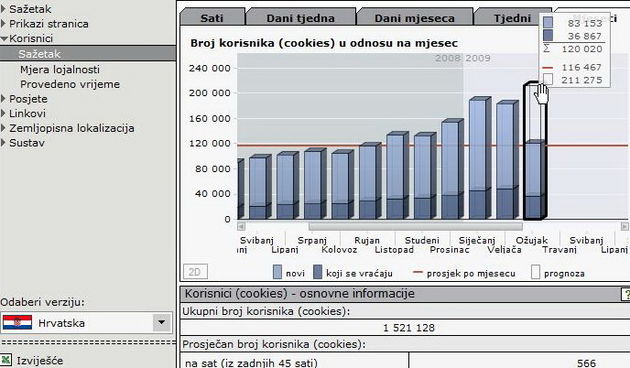Screen dimensions: 630x368
Task: Click the total value 1 521 128
Action: point(409,328)
